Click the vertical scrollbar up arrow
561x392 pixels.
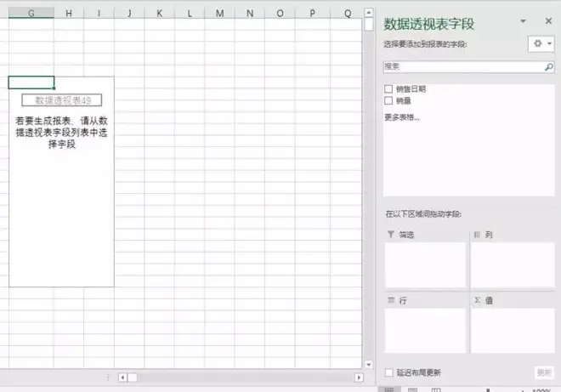pos(369,13)
